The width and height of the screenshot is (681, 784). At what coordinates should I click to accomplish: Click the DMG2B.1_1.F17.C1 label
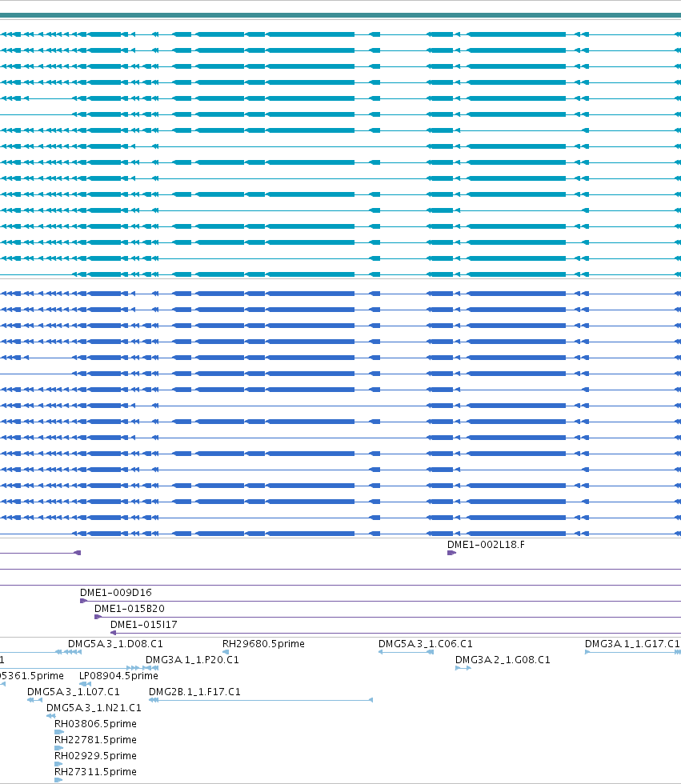pos(194,691)
